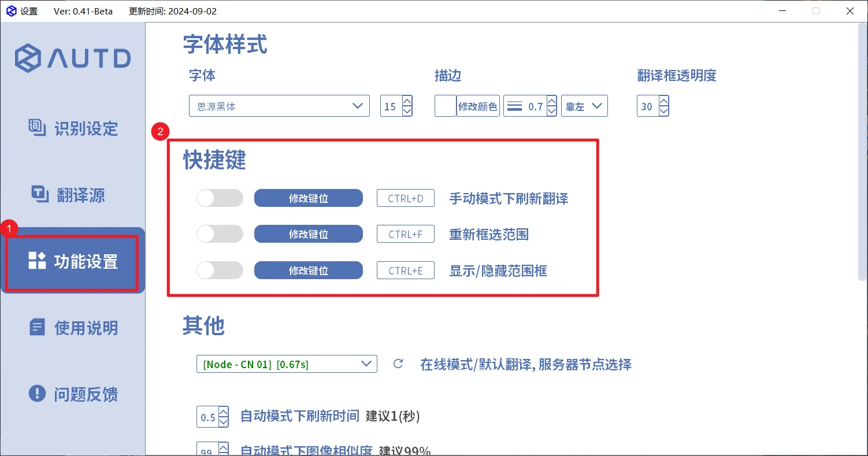Screen dimensions: 868x456
Task: Increase the 翻译框透明度 value with up arrow
Action: coord(663,101)
